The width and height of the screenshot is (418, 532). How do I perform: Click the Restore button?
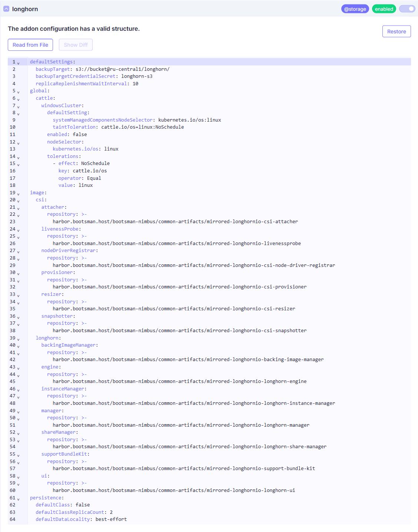point(396,32)
